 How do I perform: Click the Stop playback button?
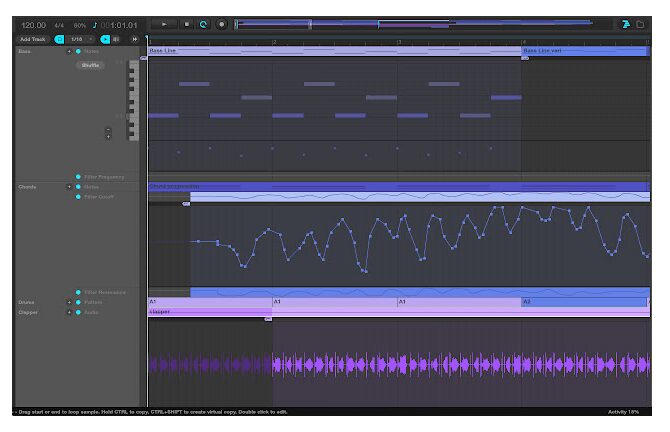(x=185, y=24)
